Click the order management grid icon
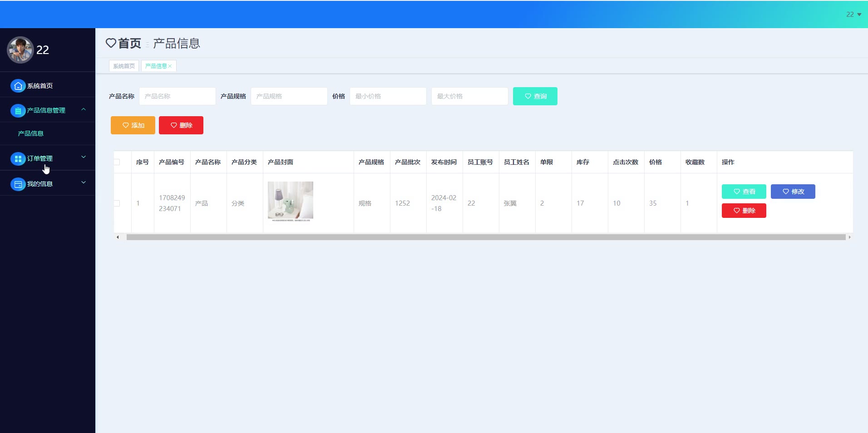 tap(18, 159)
